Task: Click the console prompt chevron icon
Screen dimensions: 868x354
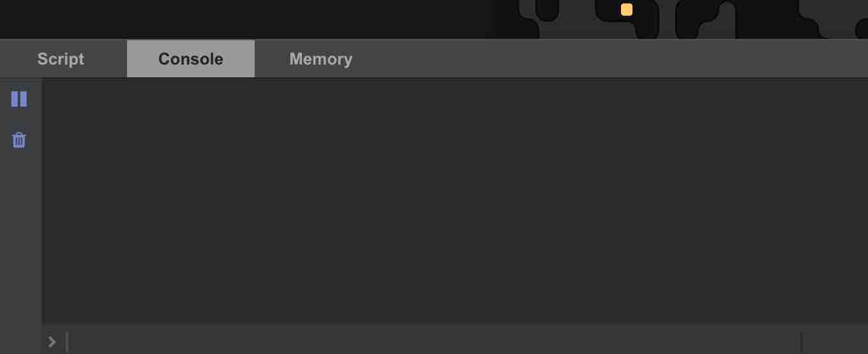Action: 52,342
